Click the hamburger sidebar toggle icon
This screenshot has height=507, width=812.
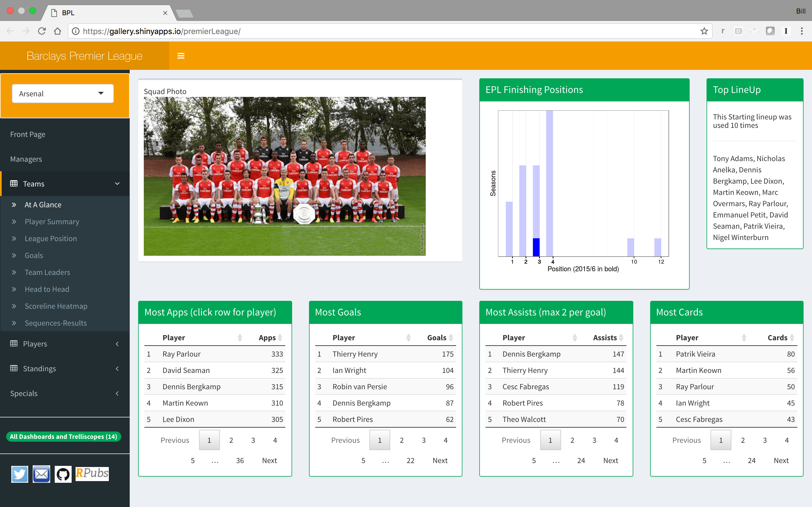(181, 56)
